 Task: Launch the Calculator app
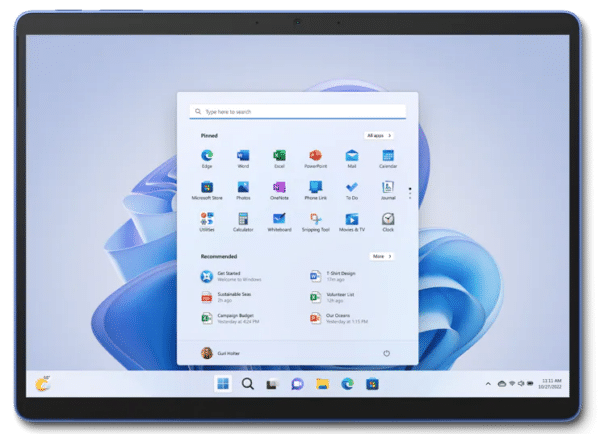(243, 222)
